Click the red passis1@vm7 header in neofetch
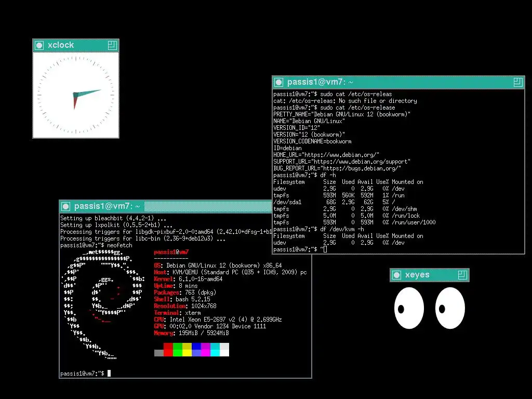This screenshot has width=532, height=399. pos(171,252)
